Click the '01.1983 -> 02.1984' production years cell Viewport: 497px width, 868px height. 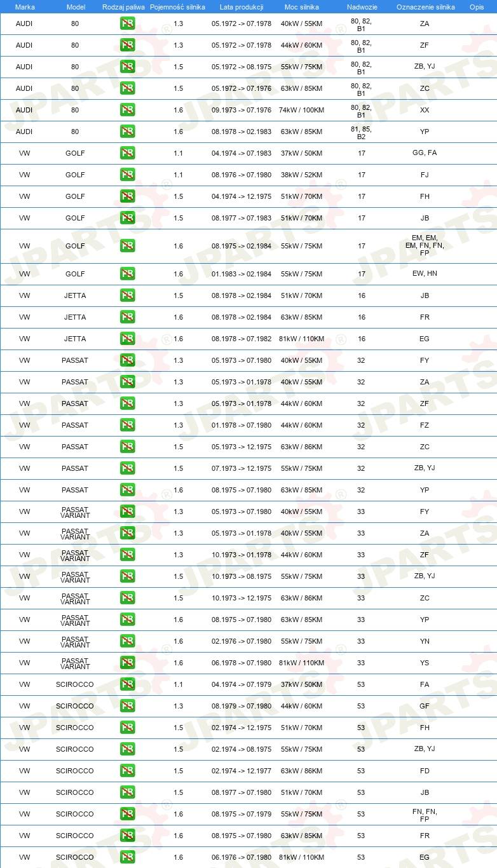242,274
